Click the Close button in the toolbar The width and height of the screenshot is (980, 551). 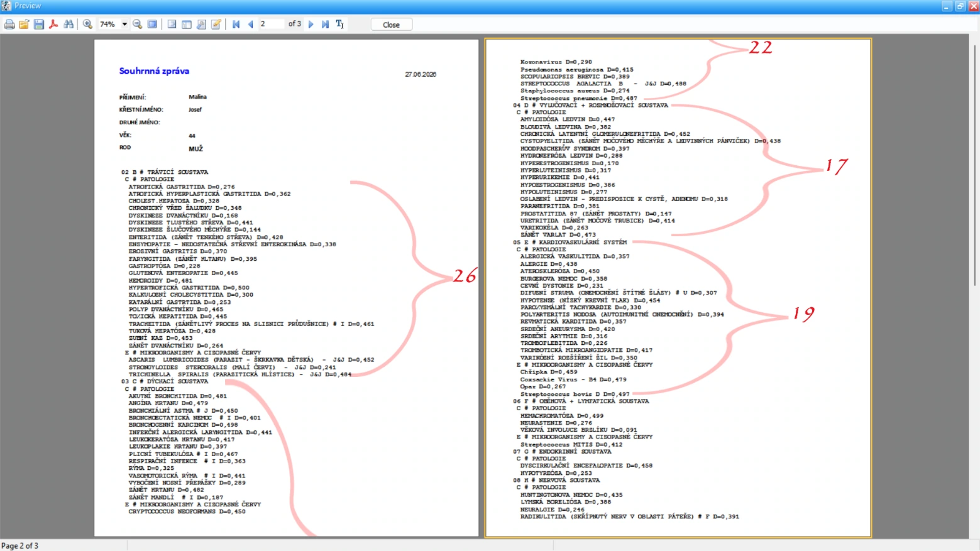tap(391, 25)
